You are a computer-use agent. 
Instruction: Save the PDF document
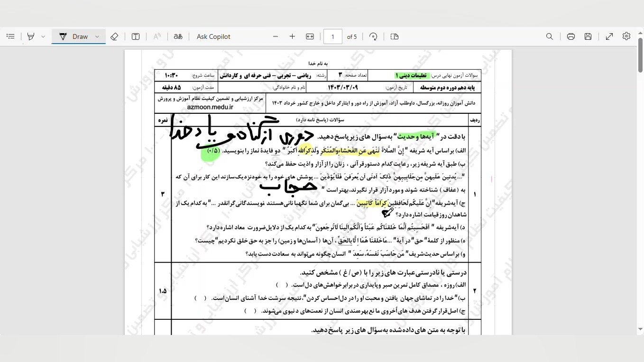pos(588,36)
